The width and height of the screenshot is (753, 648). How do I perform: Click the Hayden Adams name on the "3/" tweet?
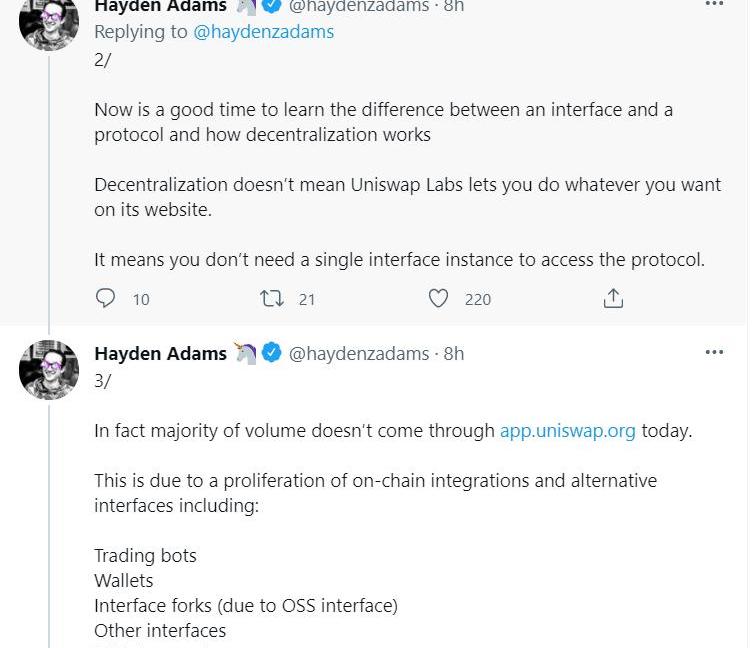160,353
